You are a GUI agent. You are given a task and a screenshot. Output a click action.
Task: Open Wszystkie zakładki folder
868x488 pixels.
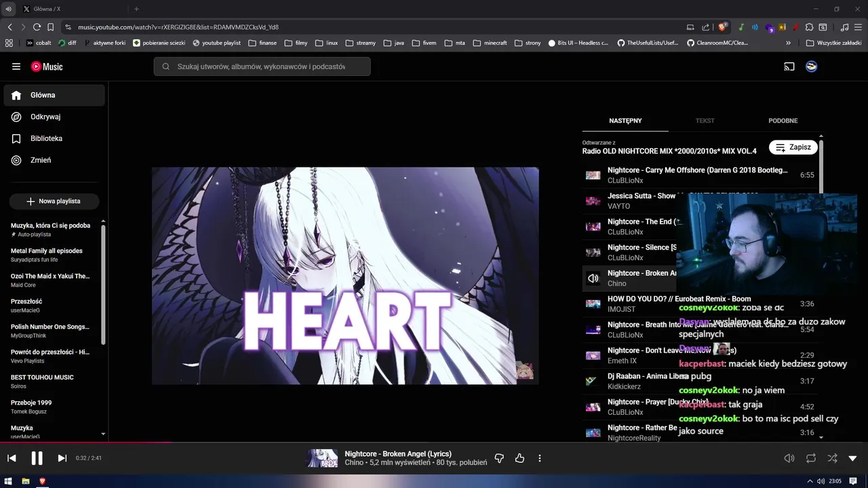click(834, 43)
